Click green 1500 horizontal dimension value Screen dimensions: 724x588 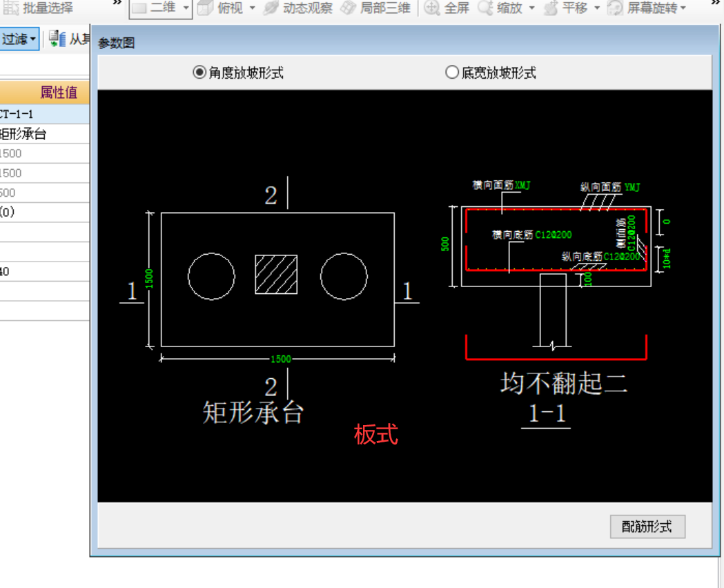pos(281,359)
